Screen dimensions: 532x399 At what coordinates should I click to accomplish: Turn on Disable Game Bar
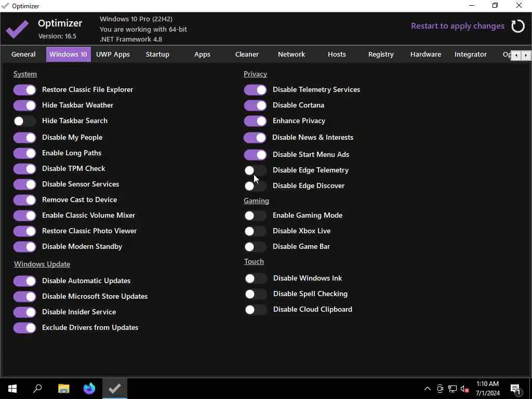255,247
